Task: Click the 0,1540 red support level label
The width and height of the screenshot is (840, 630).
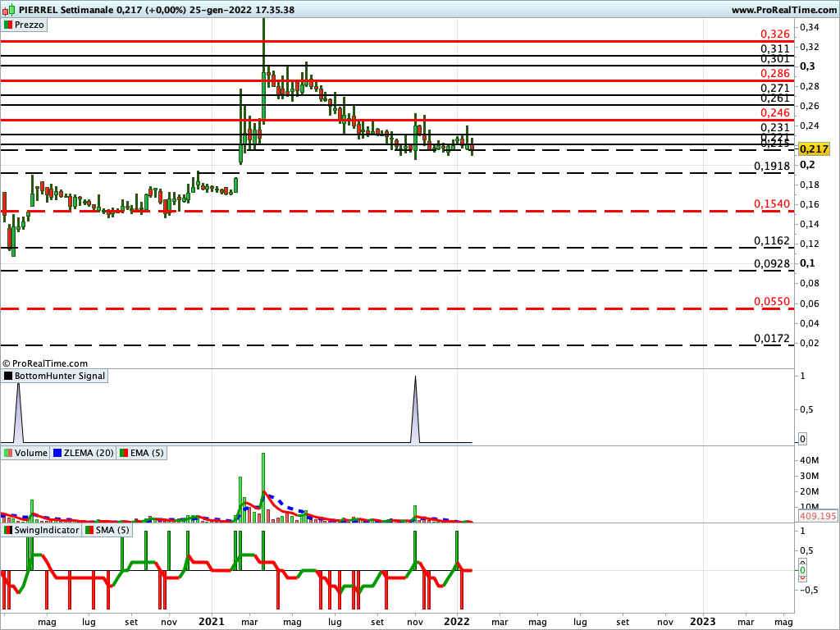Action: tap(772, 203)
